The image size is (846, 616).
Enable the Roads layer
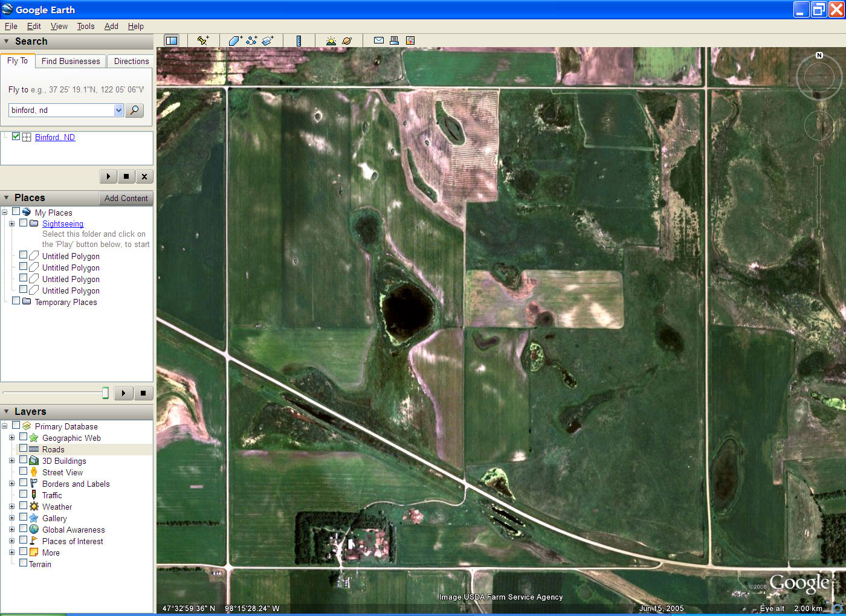(24, 449)
